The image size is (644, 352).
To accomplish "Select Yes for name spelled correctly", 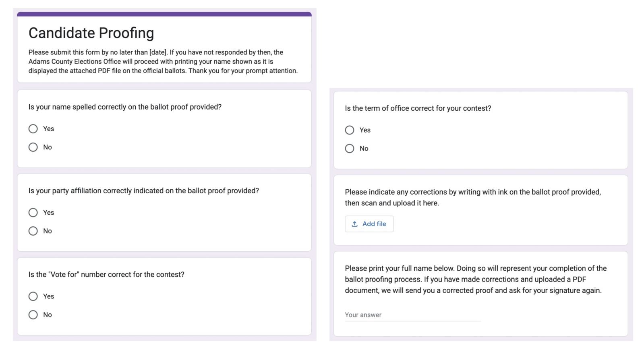I will coord(33,129).
